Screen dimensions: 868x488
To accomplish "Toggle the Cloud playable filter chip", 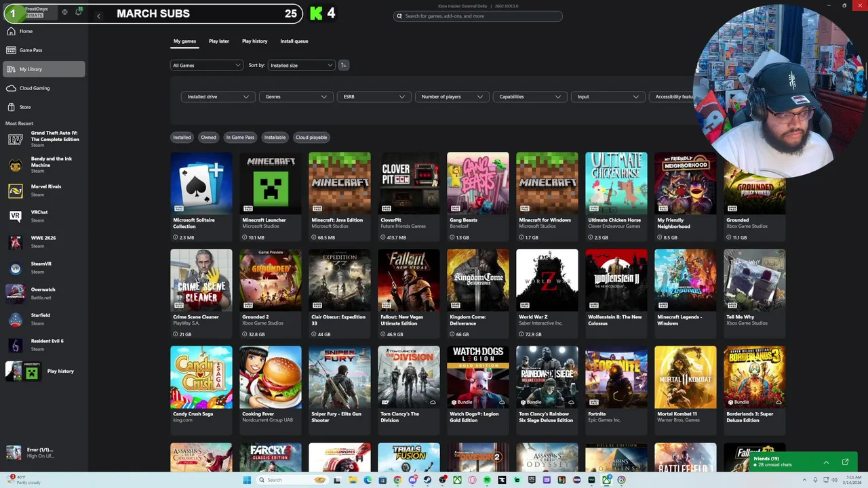I will (311, 138).
